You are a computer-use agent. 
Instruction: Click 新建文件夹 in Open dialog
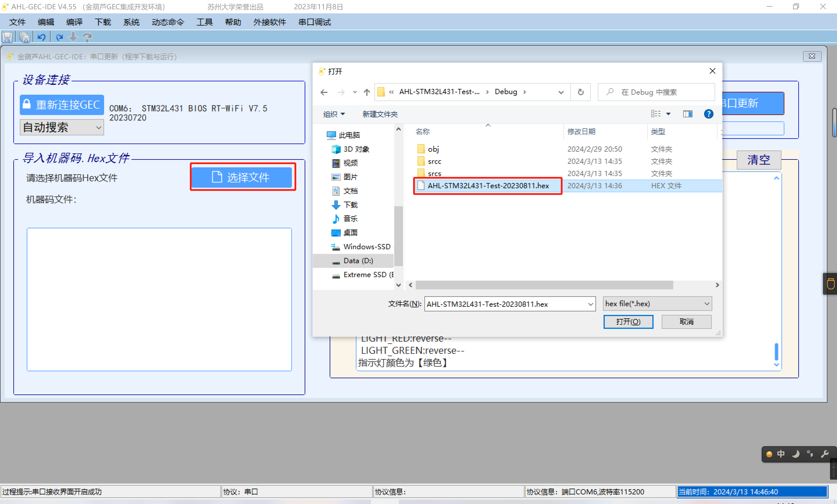pyautogui.click(x=380, y=114)
